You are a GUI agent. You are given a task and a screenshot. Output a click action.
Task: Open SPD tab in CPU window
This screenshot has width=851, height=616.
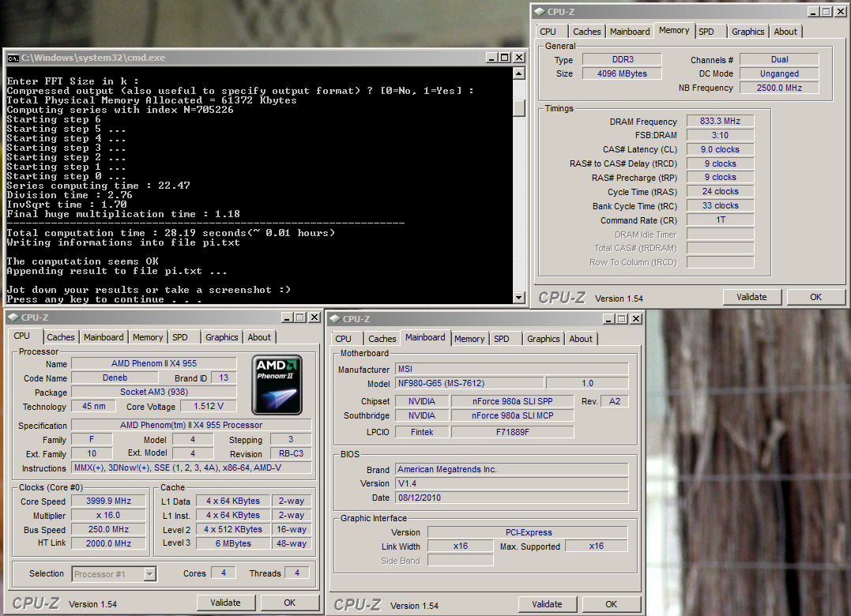[179, 337]
